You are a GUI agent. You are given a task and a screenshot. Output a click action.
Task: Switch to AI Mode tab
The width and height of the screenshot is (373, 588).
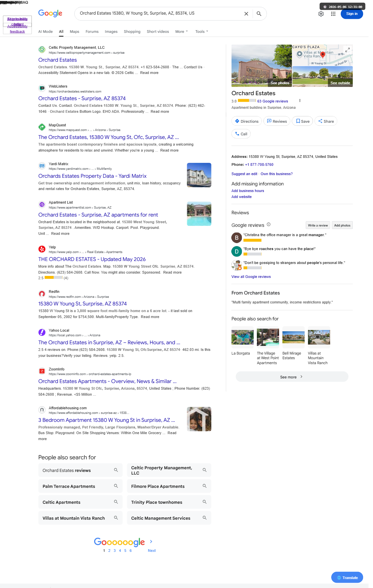click(x=45, y=32)
